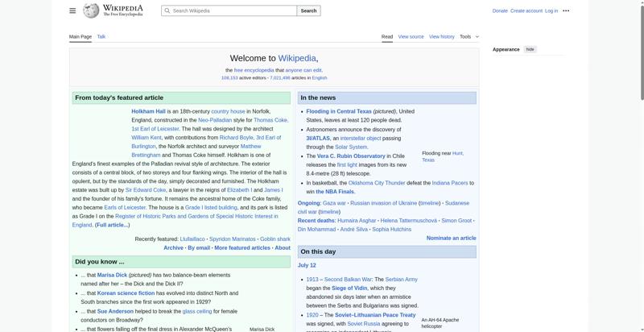Click the Create account link
This screenshot has width=644, height=332.
pyautogui.click(x=526, y=10)
